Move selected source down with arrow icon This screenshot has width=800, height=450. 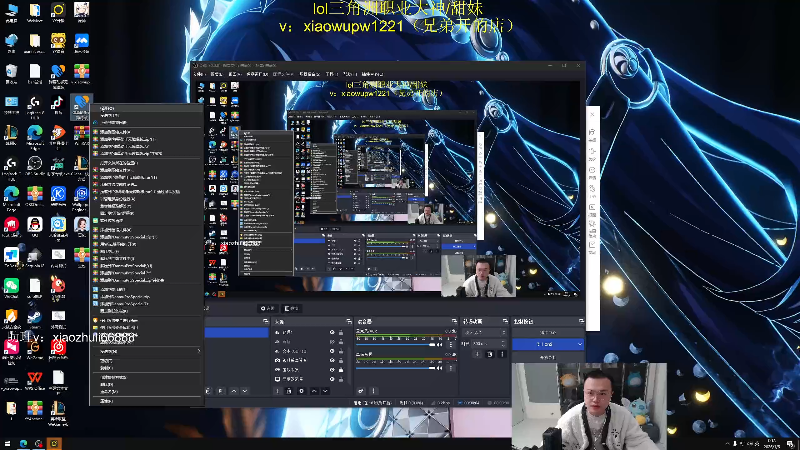coord(325,391)
